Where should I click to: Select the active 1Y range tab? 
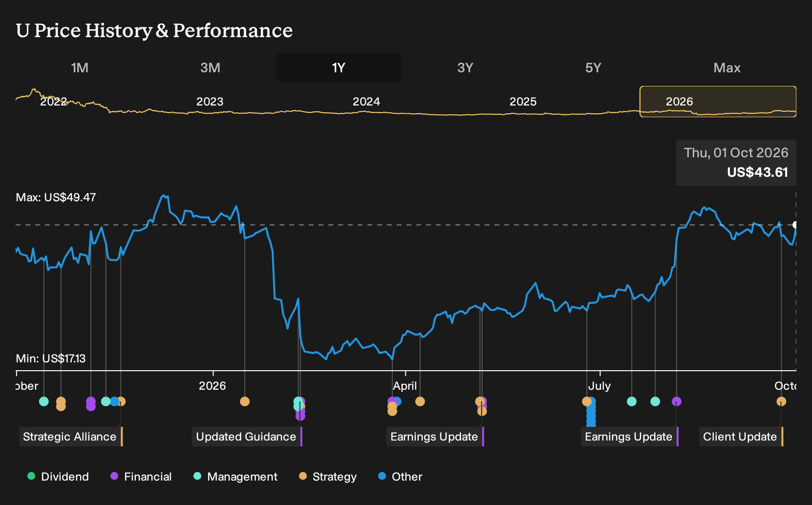point(339,67)
